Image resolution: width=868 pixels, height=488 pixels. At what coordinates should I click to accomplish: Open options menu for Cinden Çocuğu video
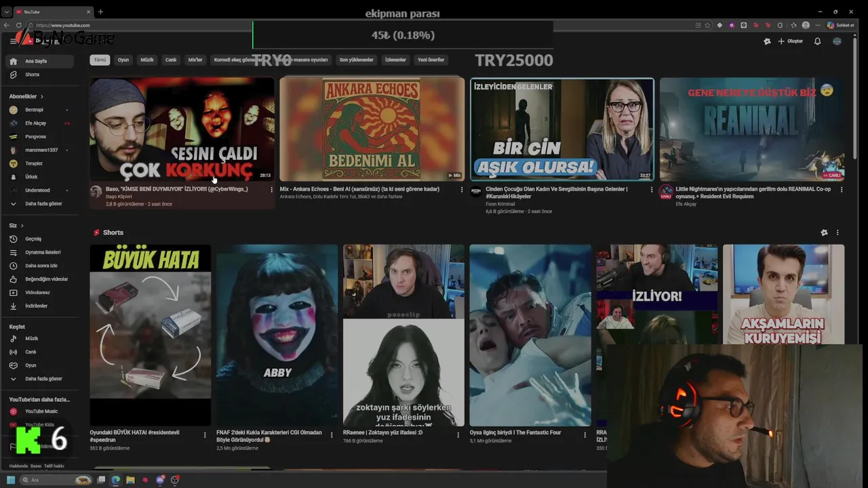click(652, 190)
